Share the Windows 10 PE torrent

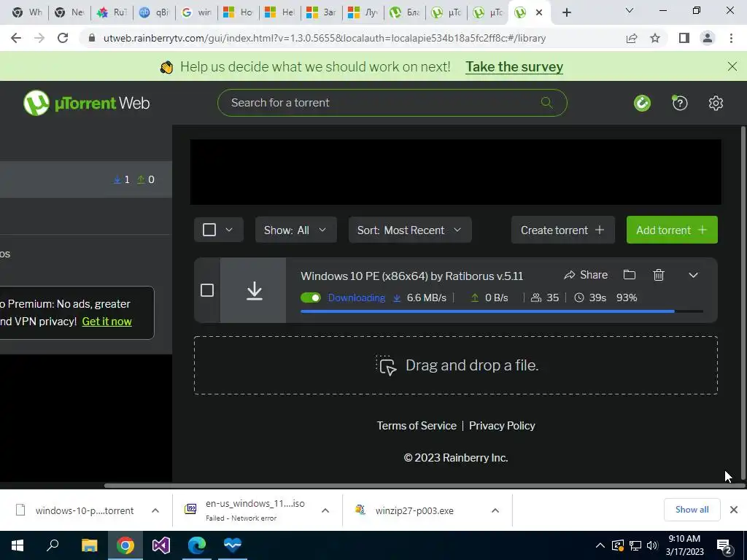tap(586, 275)
